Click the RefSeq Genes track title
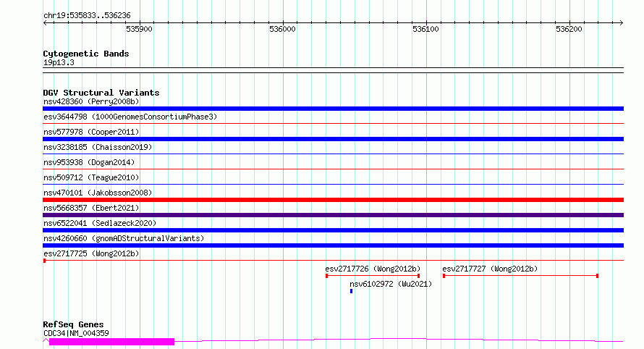644x349 pixels. tap(73, 324)
